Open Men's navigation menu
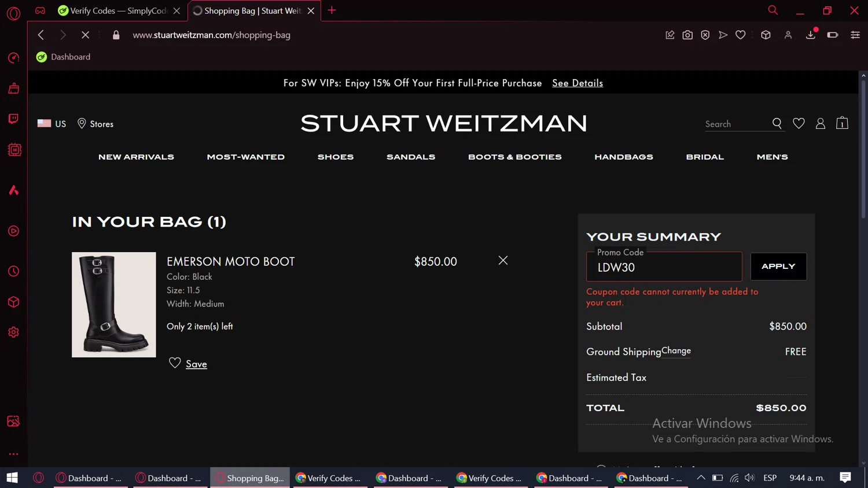Viewport: 868px width, 488px height. pyautogui.click(x=772, y=157)
